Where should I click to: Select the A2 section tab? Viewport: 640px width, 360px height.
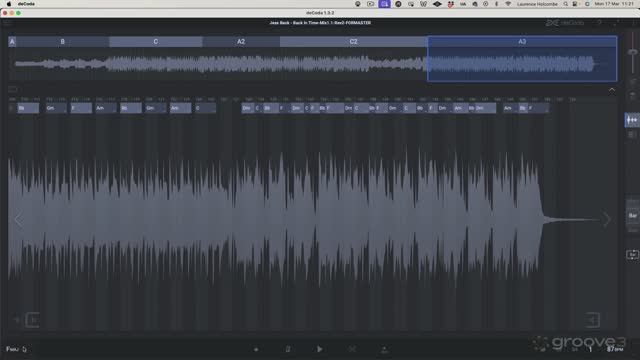pos(241,42)
